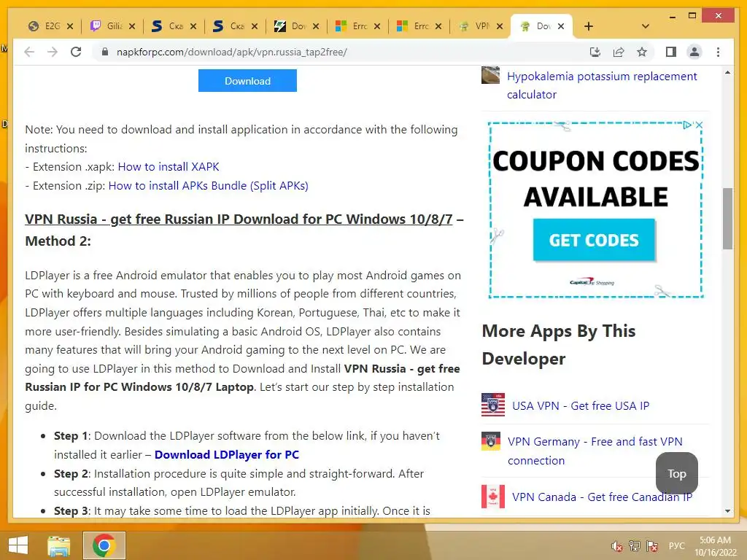Open Hypokalemia potassium replacement calculator link
Image resolution: width=747 pixels, height=560 pixels.
tap(602, 85)
